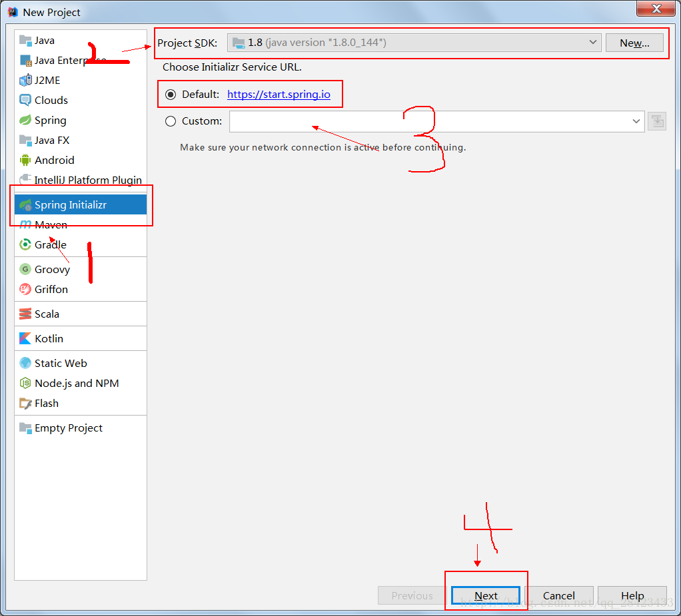
Task: Click the Node.js and NPM icon
Action: 25,383
